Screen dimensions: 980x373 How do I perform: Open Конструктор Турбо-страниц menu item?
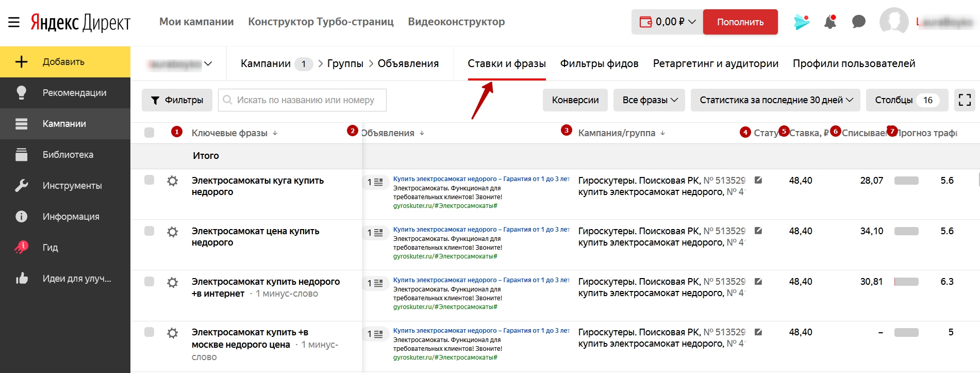pyautogui.click(x=321, y=22)
